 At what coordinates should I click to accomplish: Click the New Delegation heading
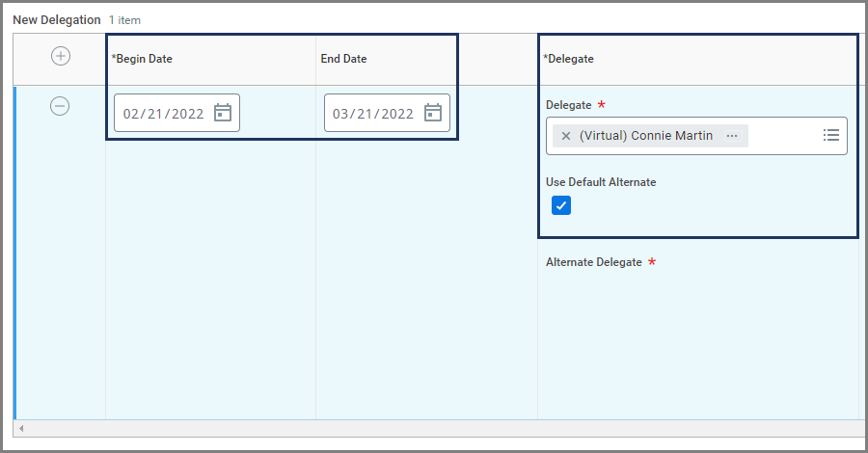tap(56, 19)
